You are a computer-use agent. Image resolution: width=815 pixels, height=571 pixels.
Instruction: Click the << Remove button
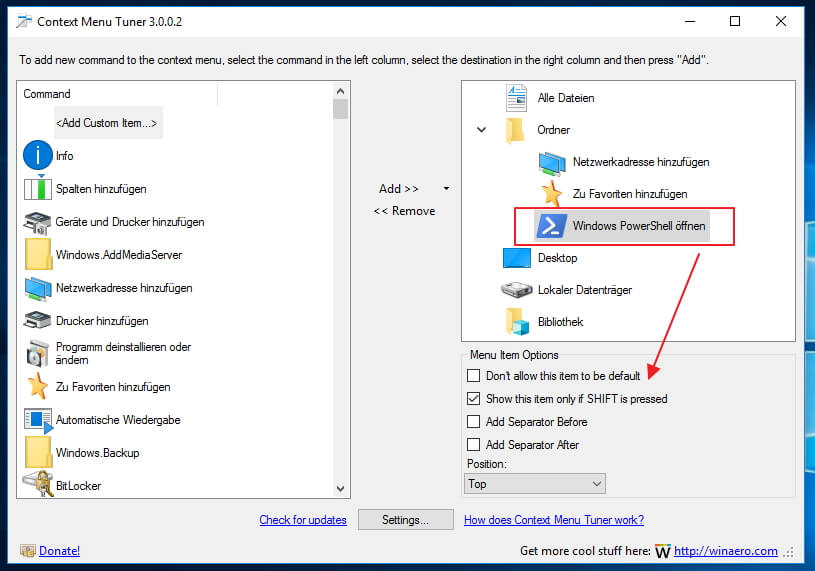(x=404, y=211)
